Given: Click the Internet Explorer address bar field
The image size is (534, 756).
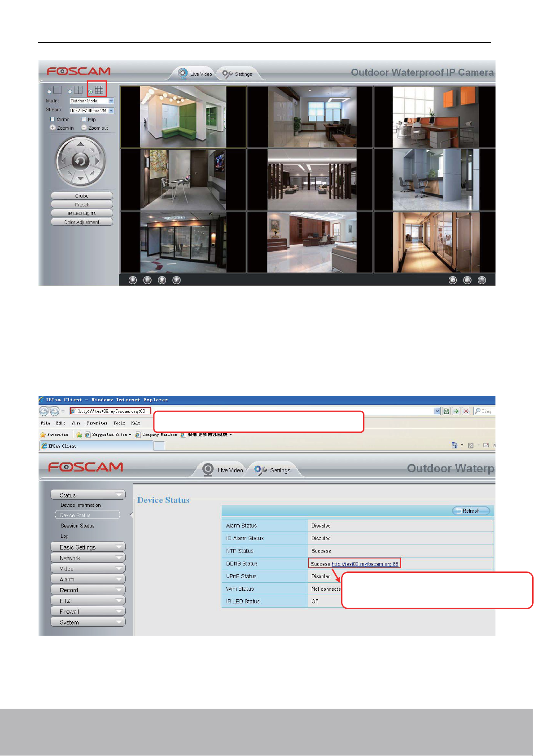Looking at the screenshot, I should click(x=255, y=411).
